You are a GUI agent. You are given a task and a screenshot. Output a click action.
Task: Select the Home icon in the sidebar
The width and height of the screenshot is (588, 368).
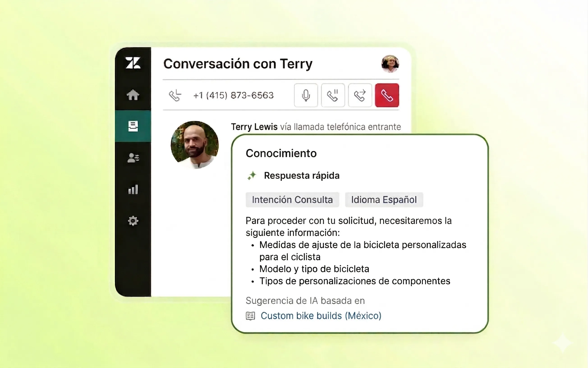click(133, 95)
